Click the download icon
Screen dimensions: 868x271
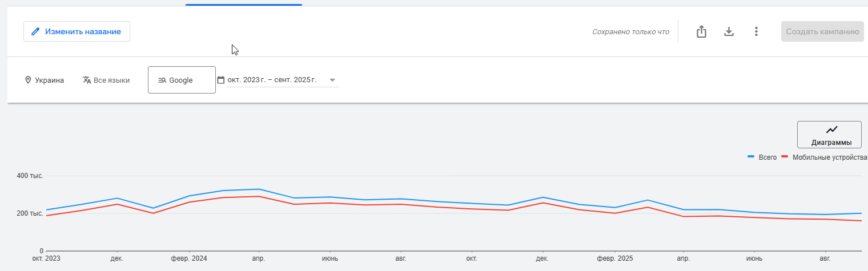729,32
